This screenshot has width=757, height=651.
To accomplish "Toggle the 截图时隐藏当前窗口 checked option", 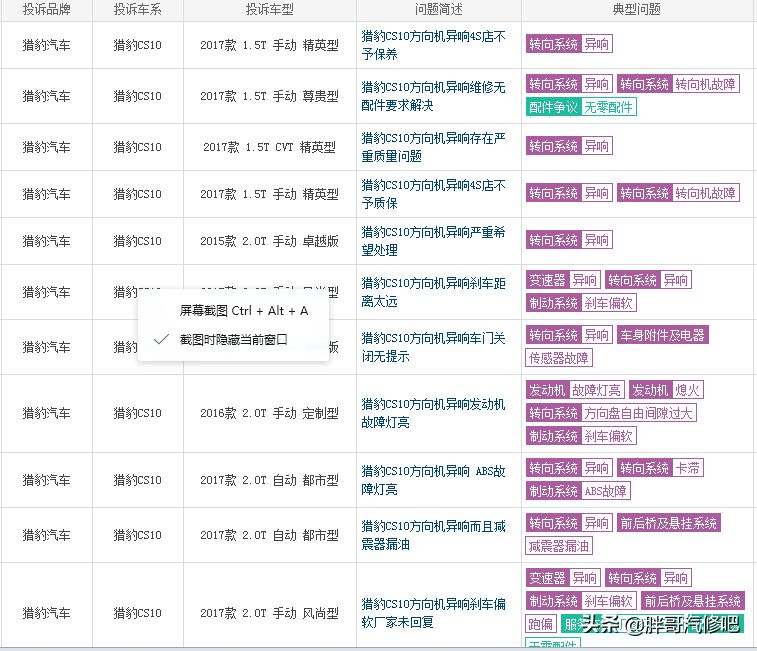I will click(233, 340).
